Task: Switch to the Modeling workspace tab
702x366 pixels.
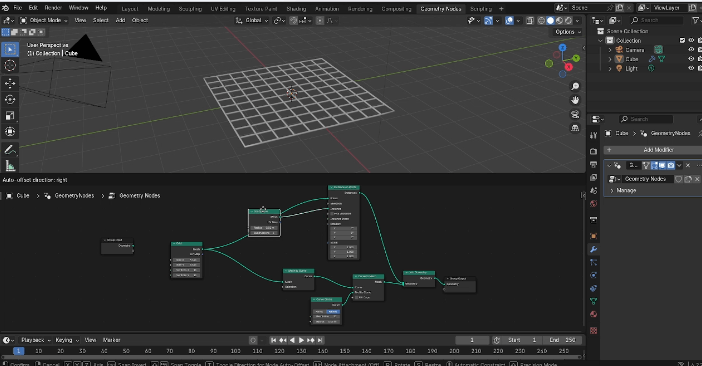Action: click(158, 9)
